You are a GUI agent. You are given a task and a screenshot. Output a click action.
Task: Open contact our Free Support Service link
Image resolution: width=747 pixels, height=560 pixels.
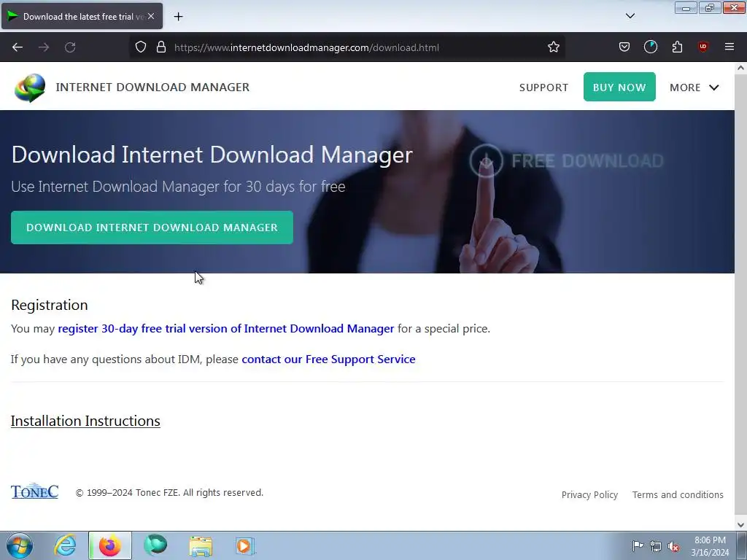point(328,359)
